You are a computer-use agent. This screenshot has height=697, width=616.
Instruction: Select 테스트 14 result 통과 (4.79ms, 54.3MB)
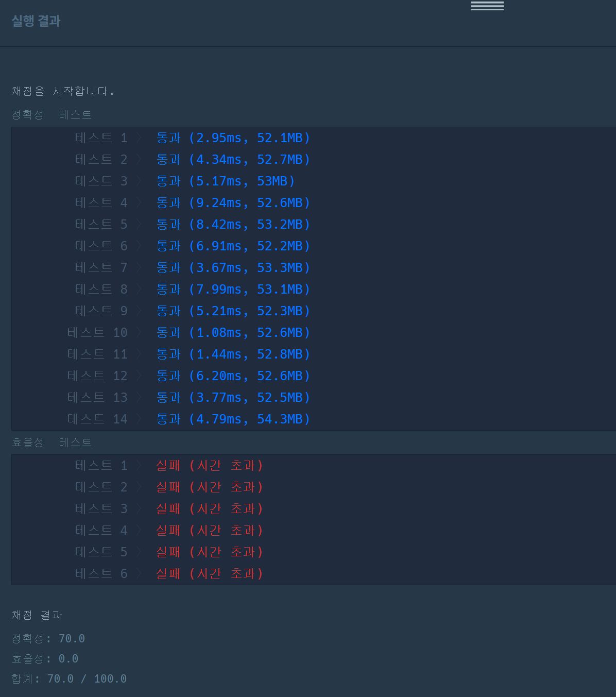(x=233, y=419)
